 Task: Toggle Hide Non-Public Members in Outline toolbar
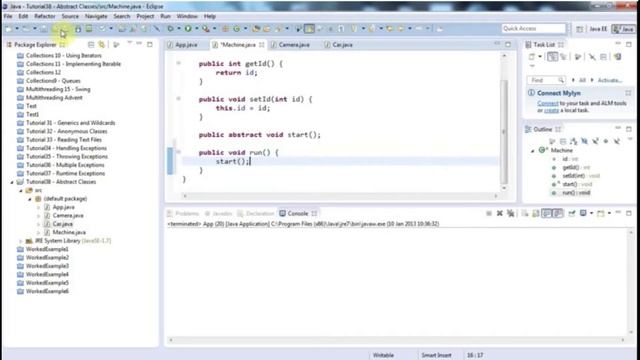pos(606,141)
